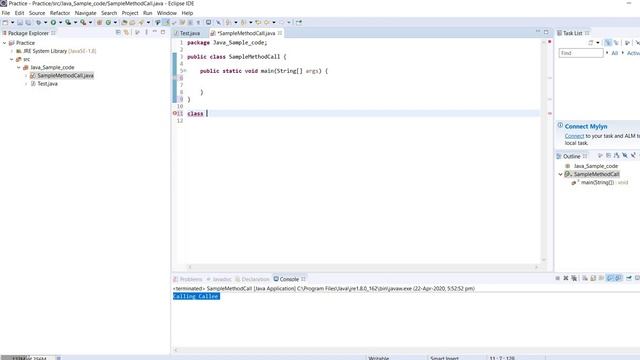Open the Run button dropdown arrow
640x360 pixels.
(60, 22)
